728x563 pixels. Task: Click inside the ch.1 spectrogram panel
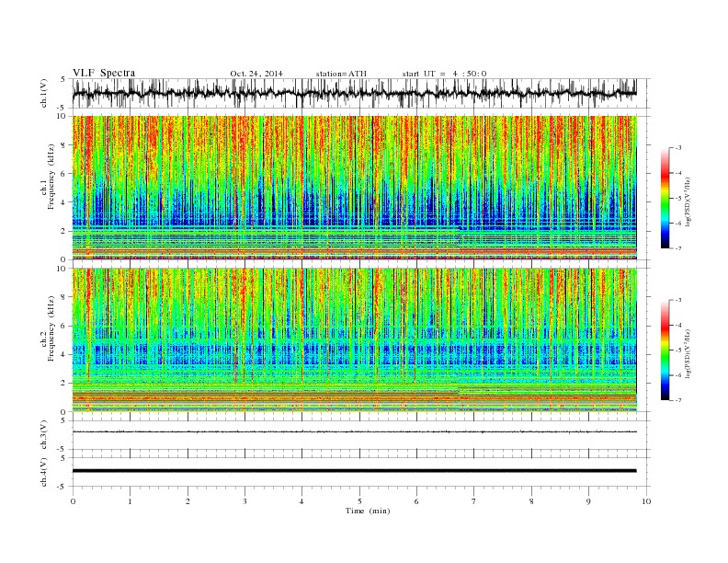pyautogui.click(x=354, y=188)
